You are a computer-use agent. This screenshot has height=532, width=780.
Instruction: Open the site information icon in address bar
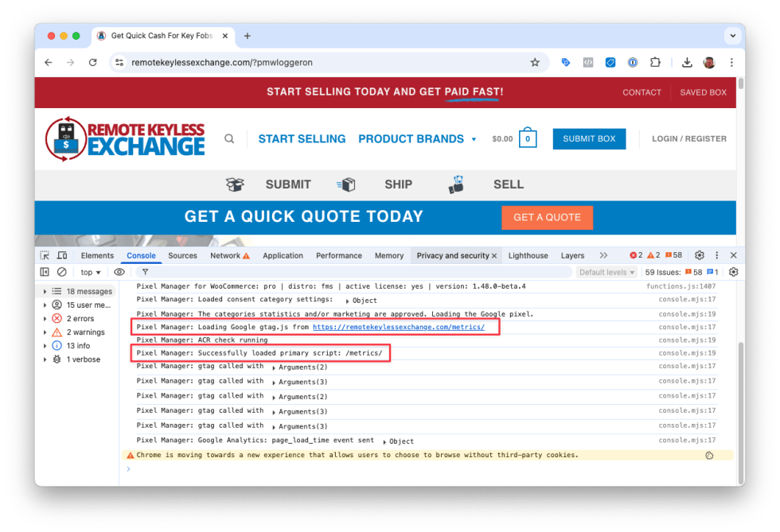pos(119,63)
